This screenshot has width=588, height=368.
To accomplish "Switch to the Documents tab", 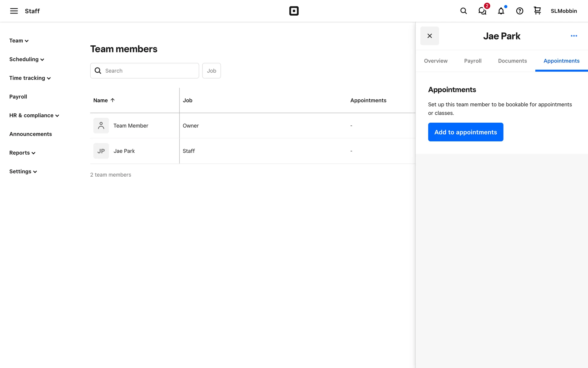I will 512,61.
